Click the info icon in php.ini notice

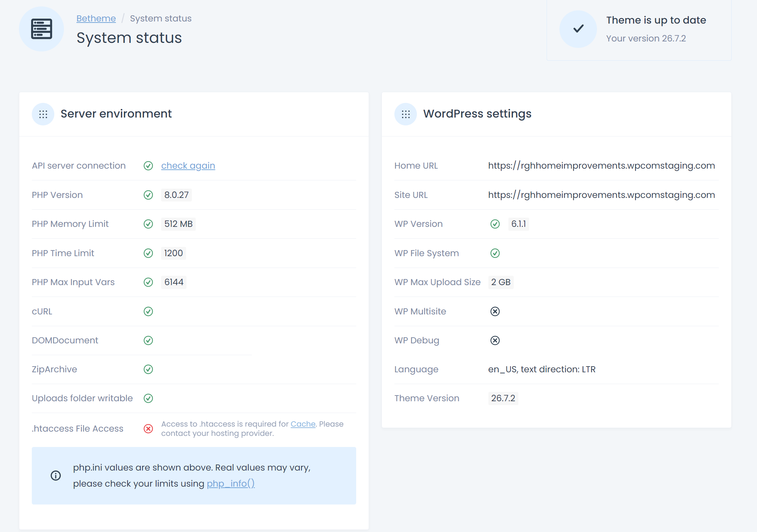[56, 476]
